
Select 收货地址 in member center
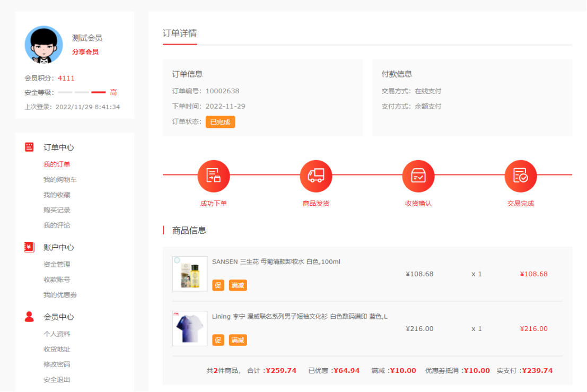click(57, 350)
